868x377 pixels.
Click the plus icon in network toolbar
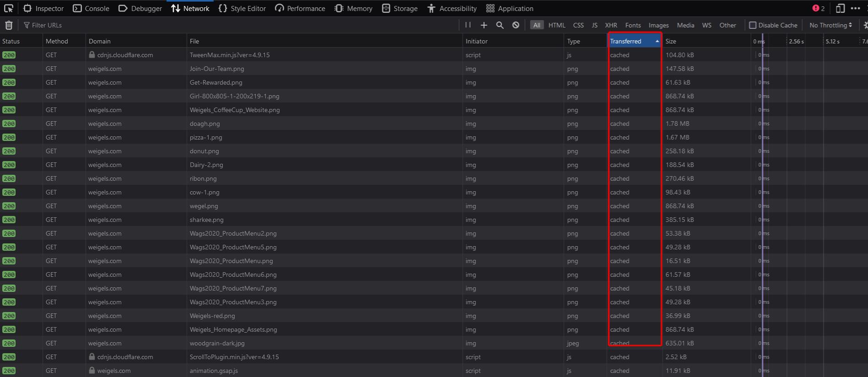484,25
